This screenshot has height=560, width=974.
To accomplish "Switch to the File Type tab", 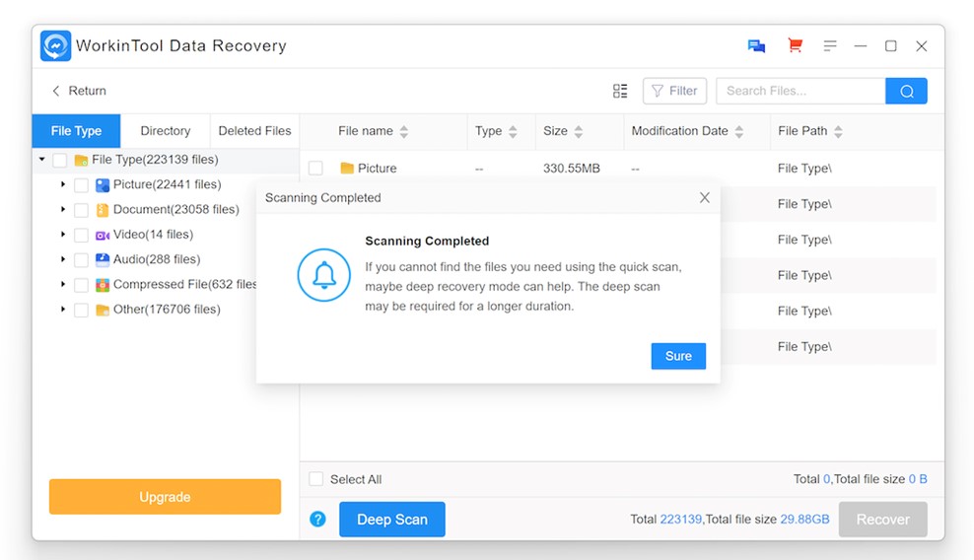I will (x=77, y=131).
